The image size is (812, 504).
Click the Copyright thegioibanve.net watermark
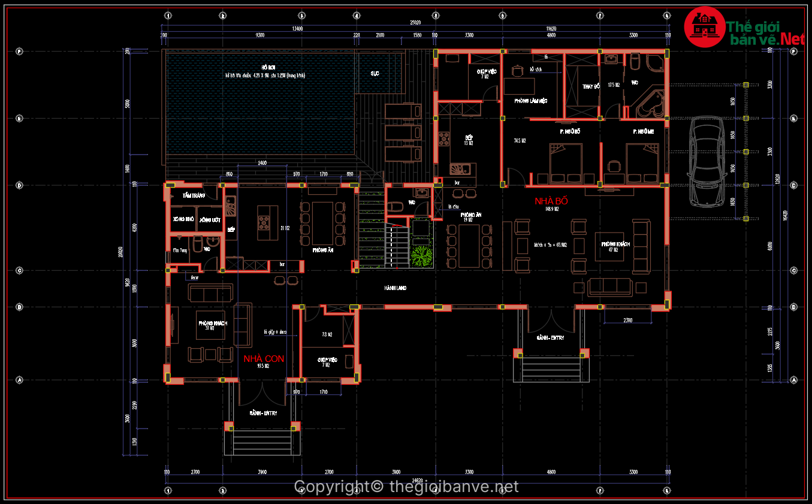406,487
